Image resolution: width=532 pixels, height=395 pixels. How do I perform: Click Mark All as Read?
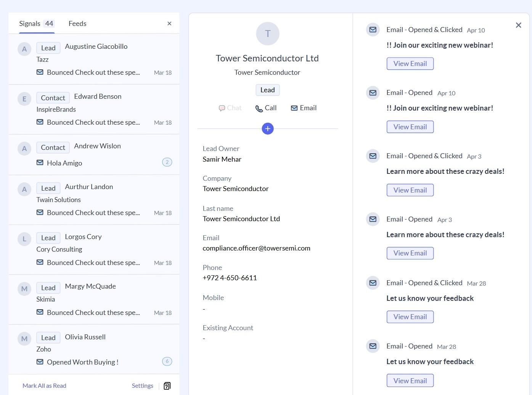pos(44,386)
